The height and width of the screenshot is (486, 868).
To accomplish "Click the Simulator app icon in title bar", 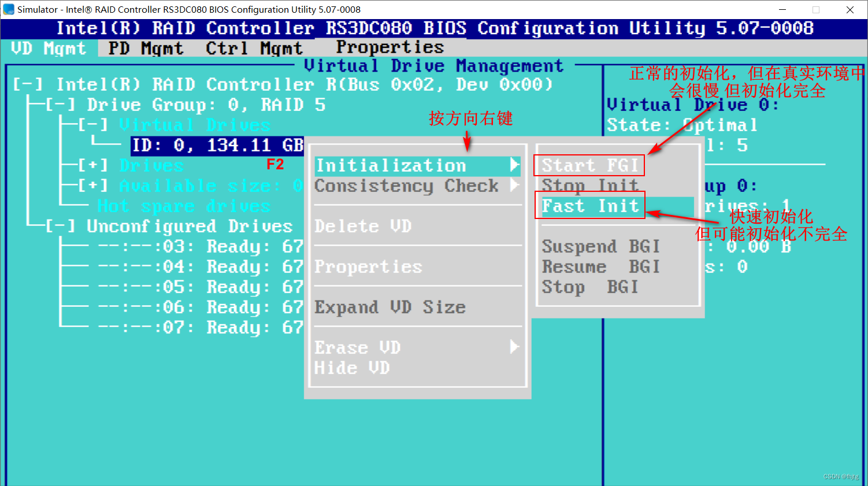I will point(9,9).
